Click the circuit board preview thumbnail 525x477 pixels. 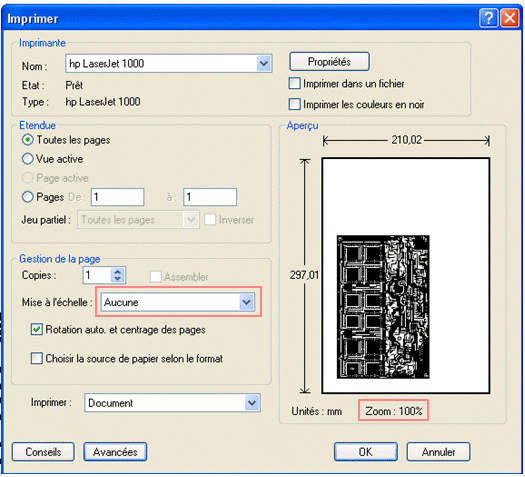tap(383, 307)
